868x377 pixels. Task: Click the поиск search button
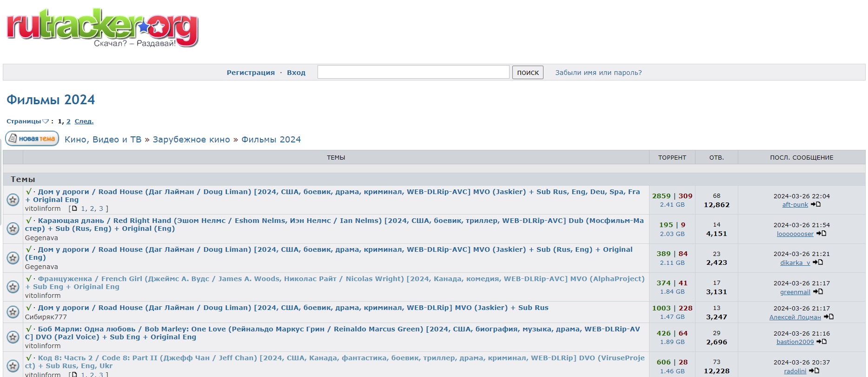(528, 73)
